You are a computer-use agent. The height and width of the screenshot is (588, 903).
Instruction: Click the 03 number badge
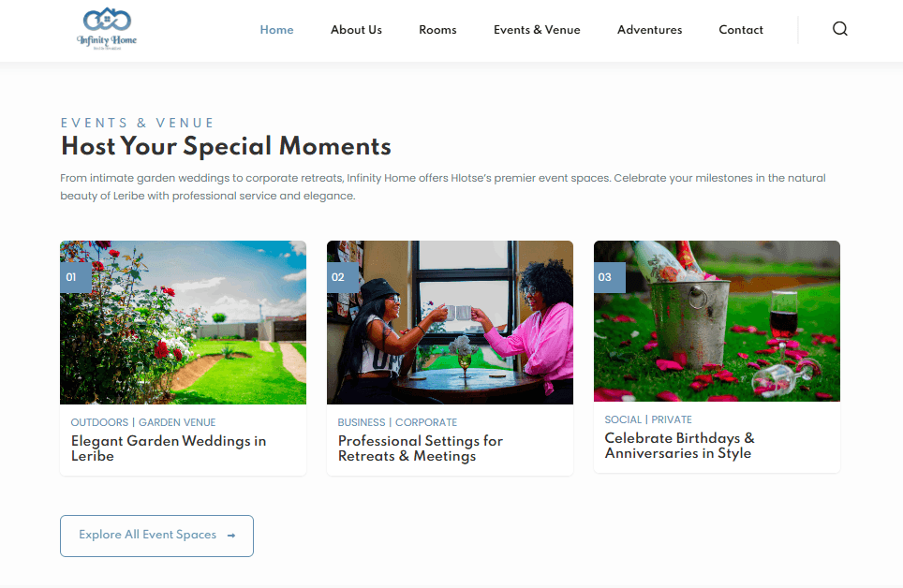pos(609,277)
